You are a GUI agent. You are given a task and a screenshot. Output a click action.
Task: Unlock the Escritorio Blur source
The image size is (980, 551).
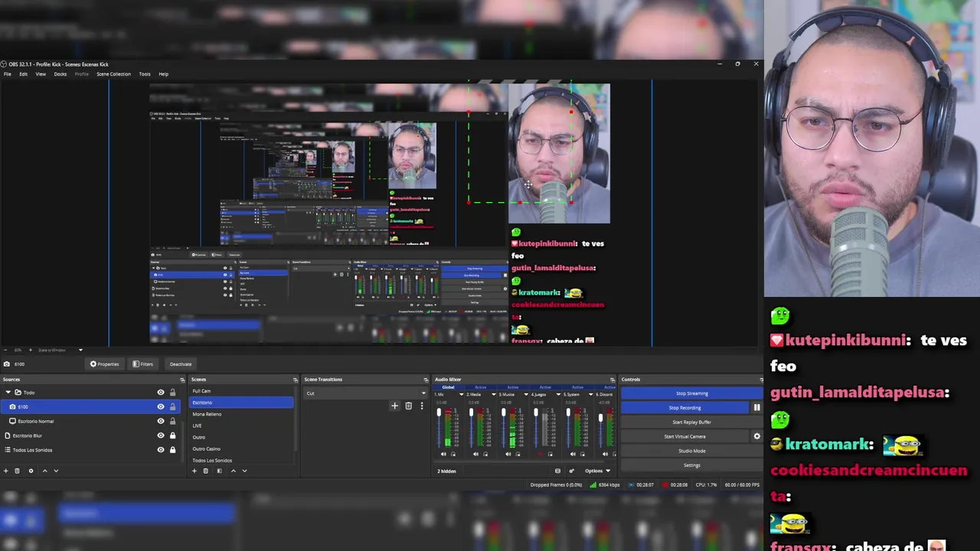point(172,435)
